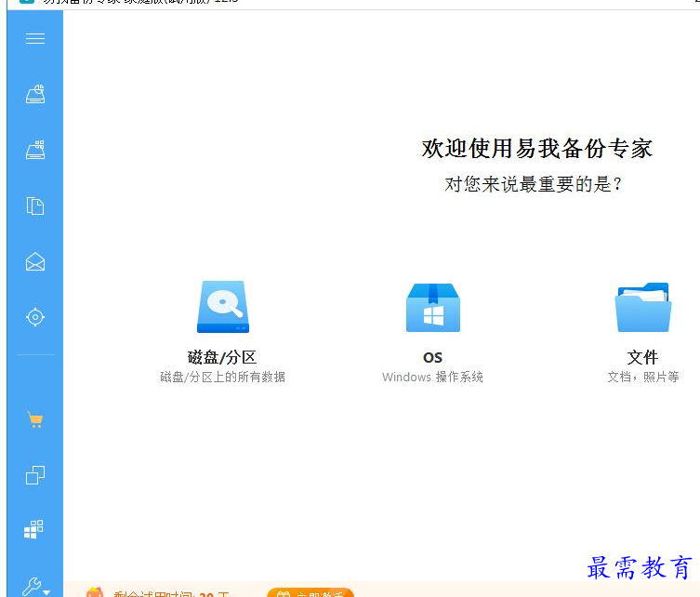Screen dimensions: 700x597
Task: Select the system clone Windows-tiles icon
Action: click(33, 529)
